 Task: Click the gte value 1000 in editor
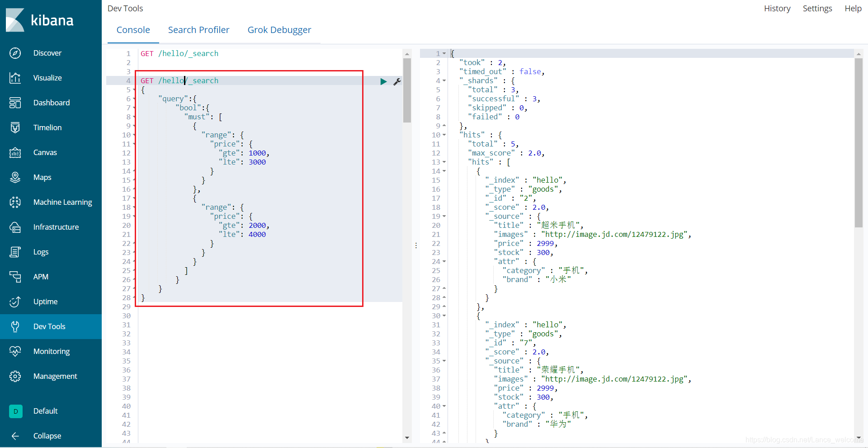257,153
